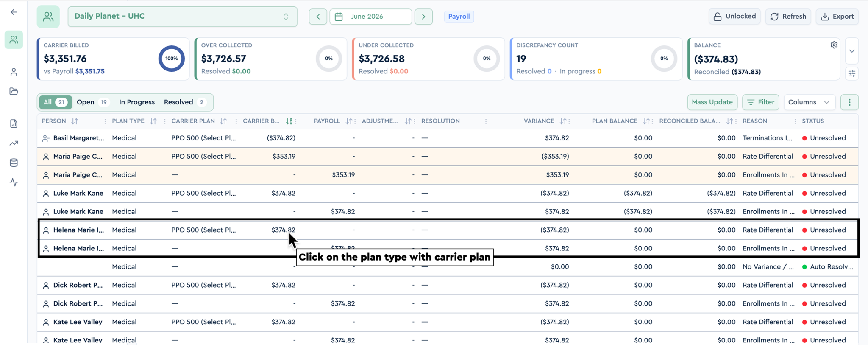Click the back arrow in sidebar
The image size is (868, 345).
[x=14, y=12]
